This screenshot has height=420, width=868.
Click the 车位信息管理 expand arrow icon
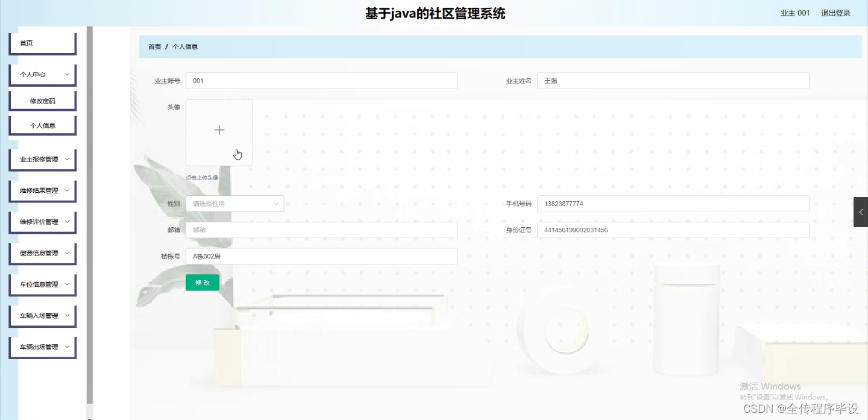(68, 284)
